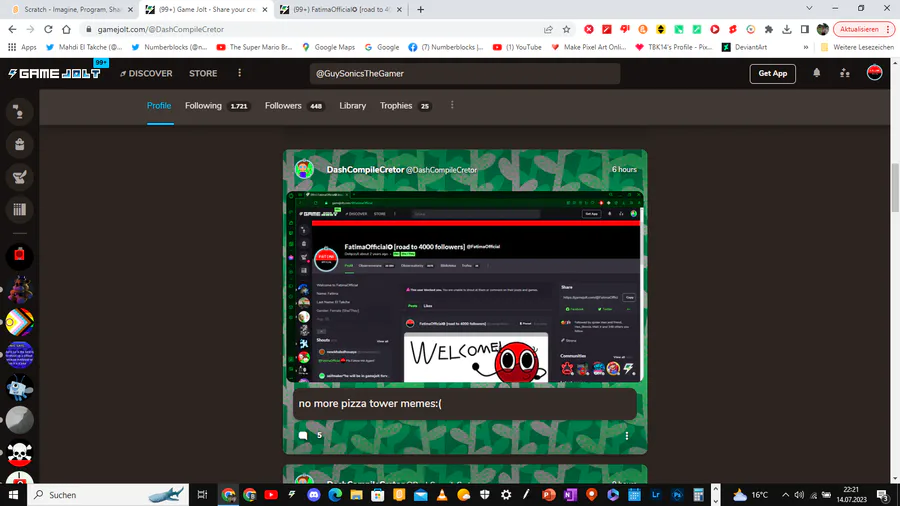The height and width of the screenshot is (506, 900).
Task: Open a new browser tab
Action: [x=421, y=10]
